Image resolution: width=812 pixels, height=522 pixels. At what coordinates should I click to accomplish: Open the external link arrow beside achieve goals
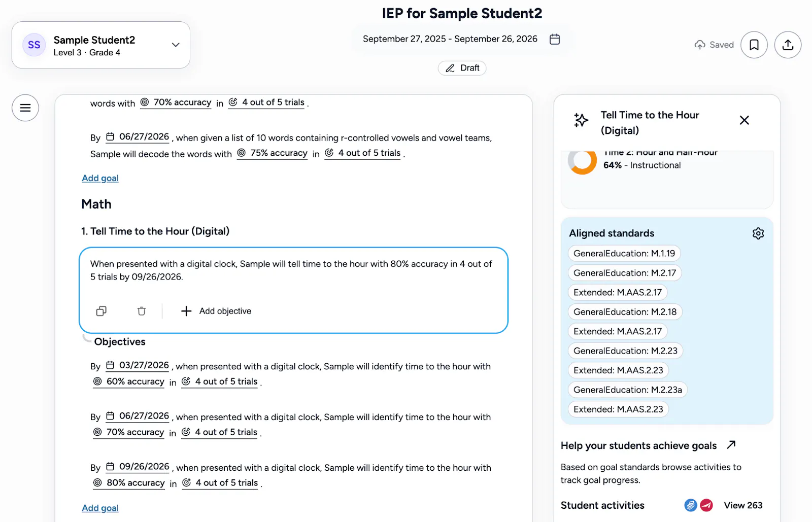731,445
